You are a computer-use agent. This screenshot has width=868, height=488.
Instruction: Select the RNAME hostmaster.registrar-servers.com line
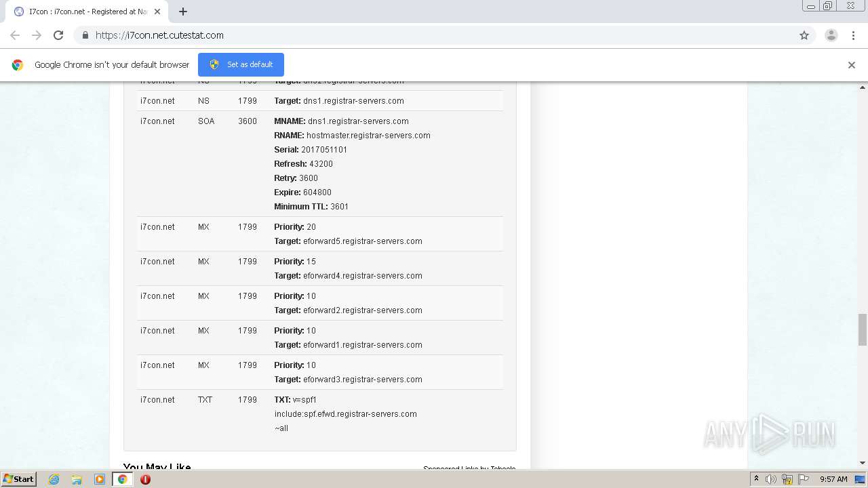point(352,136)
